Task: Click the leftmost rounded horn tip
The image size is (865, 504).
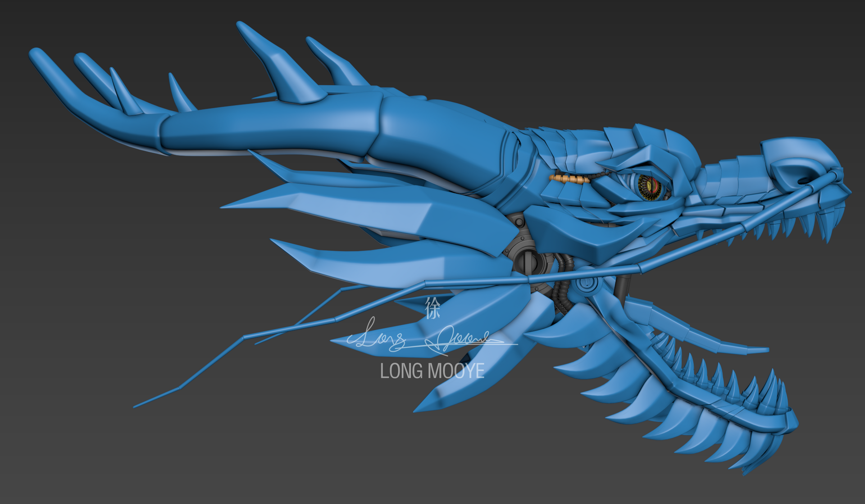Action: [37, 55]
